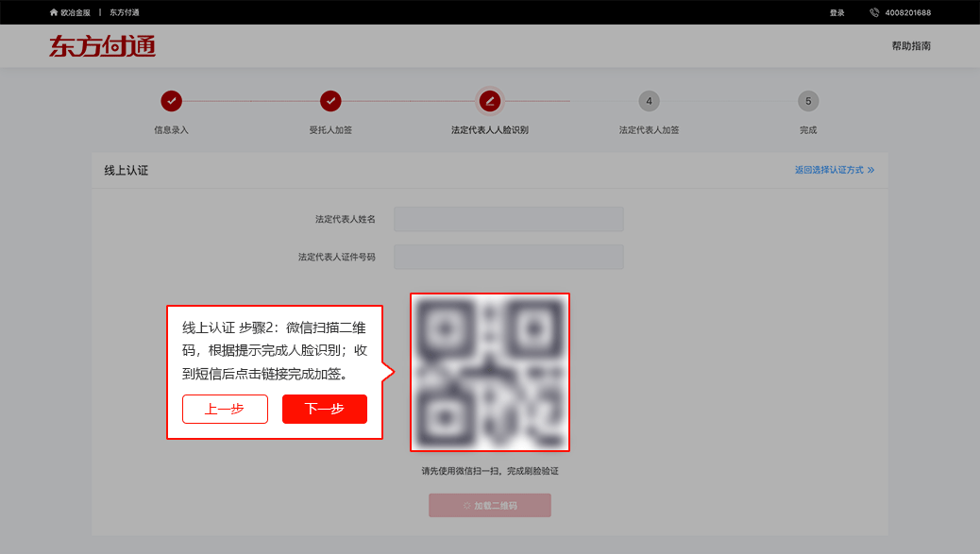Click the 加载二维码 button
980x554 pixels.
point(489,506)
